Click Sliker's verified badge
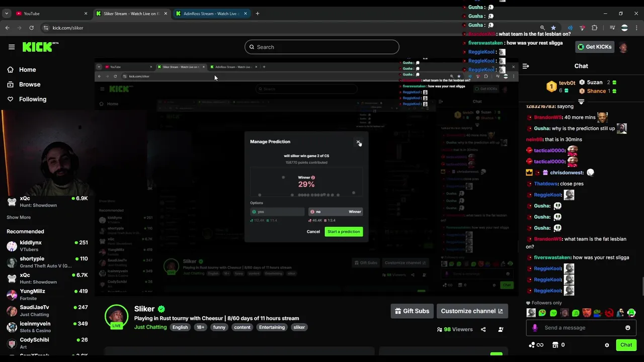This screenshot has width=644, height=362. 162,309
